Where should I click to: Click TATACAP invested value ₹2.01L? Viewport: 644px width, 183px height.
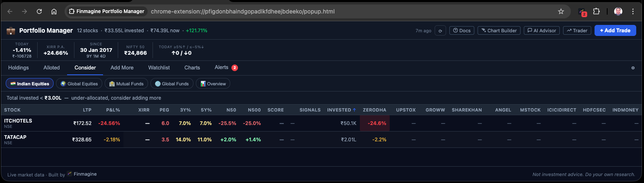[349, 140]
